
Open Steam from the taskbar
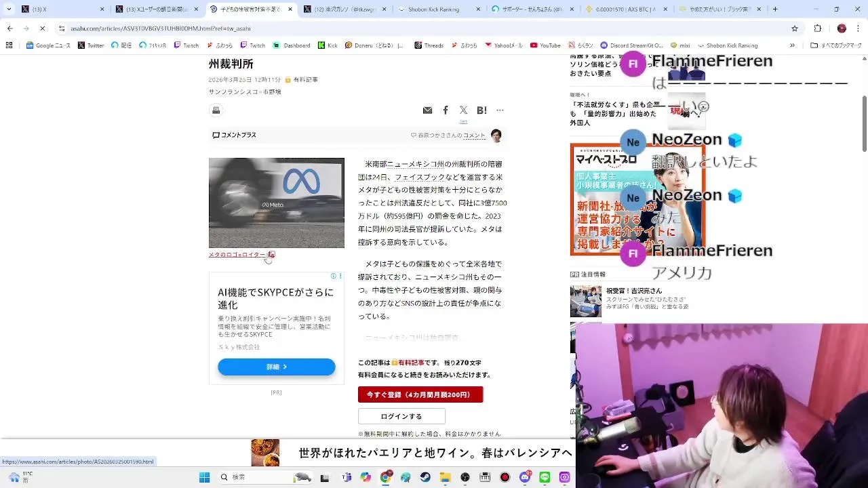click(x=425, y=477)
